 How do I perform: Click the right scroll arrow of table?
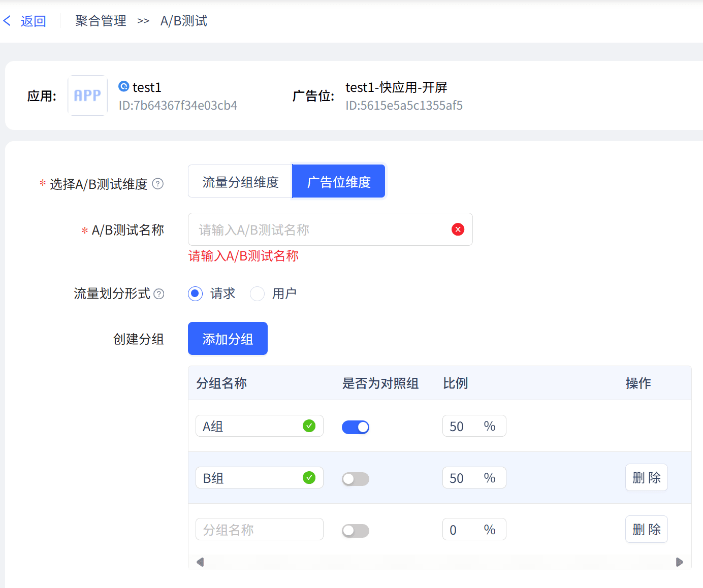pyautogui.click(x=679, y=562)
